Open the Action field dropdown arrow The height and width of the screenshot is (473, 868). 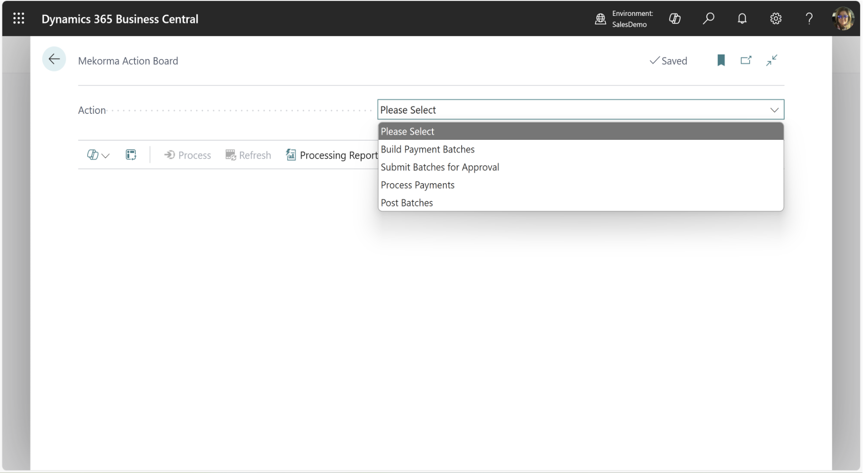pyautogui.click(x=774, y=110)
